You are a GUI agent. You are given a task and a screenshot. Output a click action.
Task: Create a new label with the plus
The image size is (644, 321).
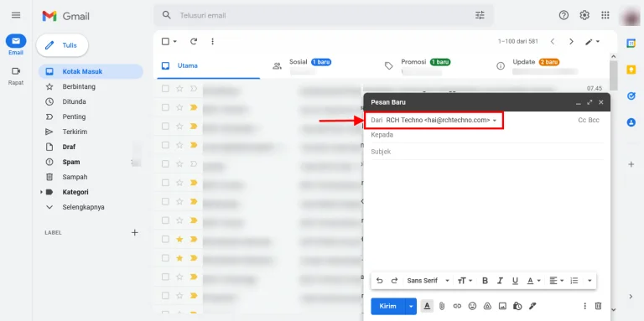coord(134,233)
